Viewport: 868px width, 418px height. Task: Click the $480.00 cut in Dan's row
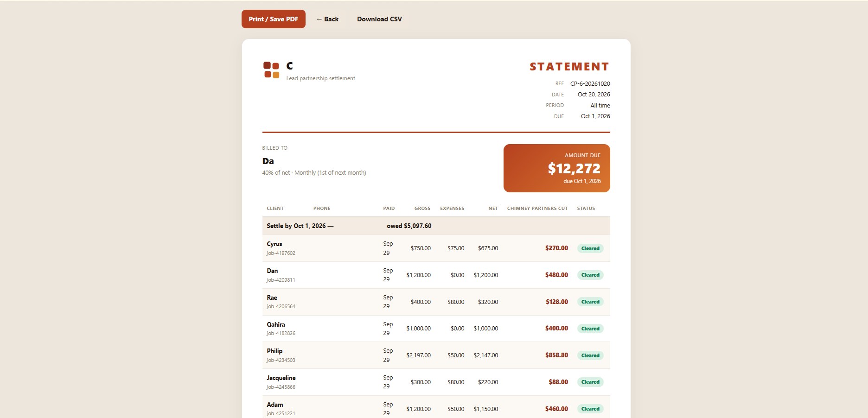pos(556,275)
